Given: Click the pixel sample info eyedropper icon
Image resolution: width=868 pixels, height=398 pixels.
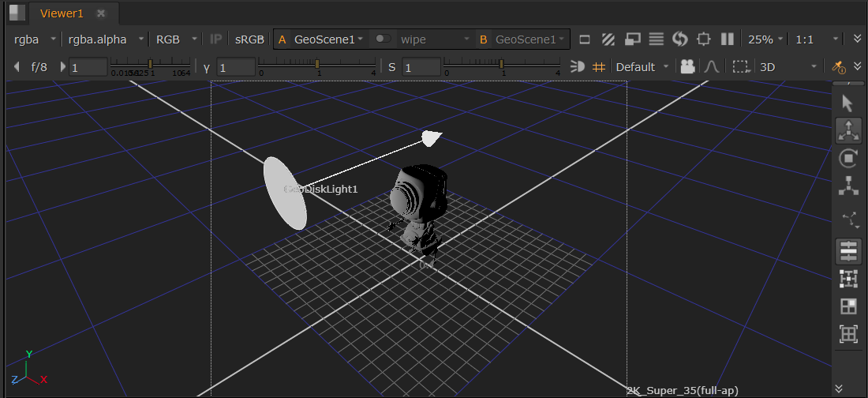Looking at the screenshot, I should click(839, 67).
